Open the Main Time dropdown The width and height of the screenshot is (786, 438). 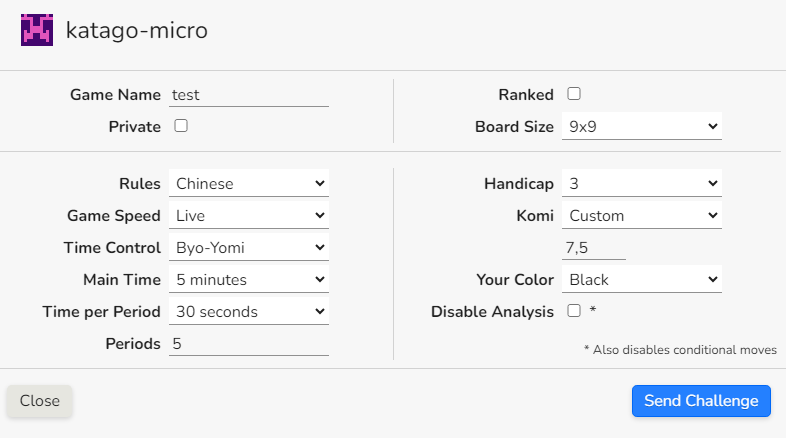(249, 280)
